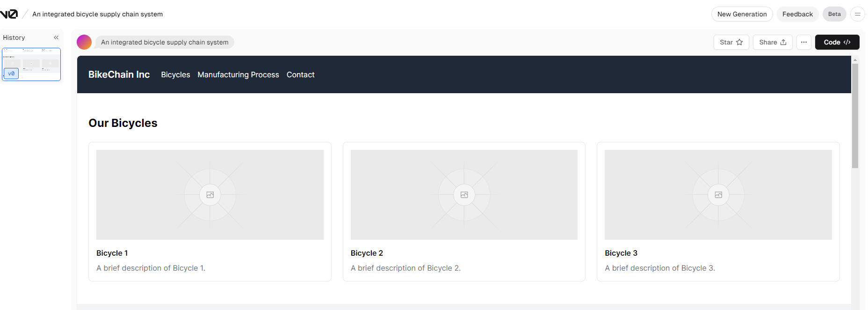
Task: Click the Bicycle 1 placeholder image icon
Action: coord(210,195)
